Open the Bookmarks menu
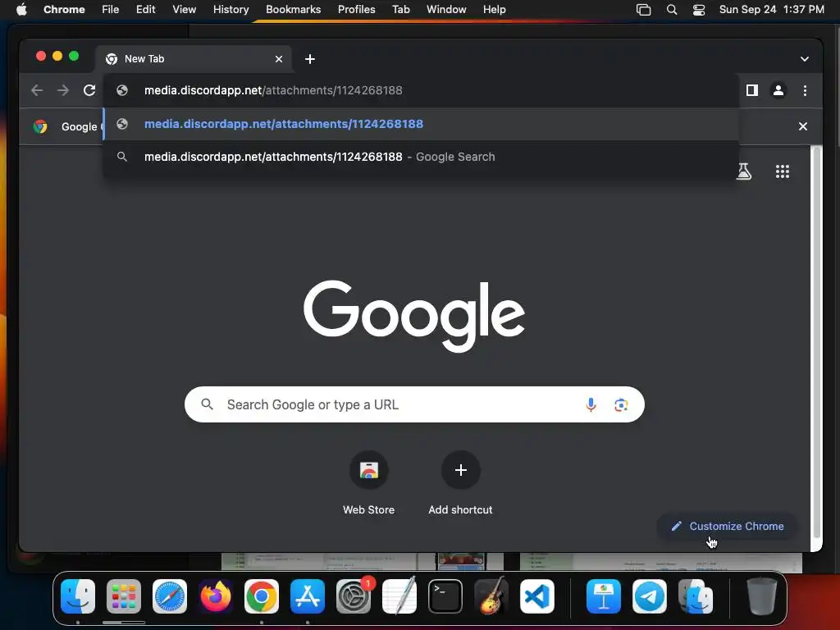840x630 pixels. pyautogui.click(x=293, y=10)
